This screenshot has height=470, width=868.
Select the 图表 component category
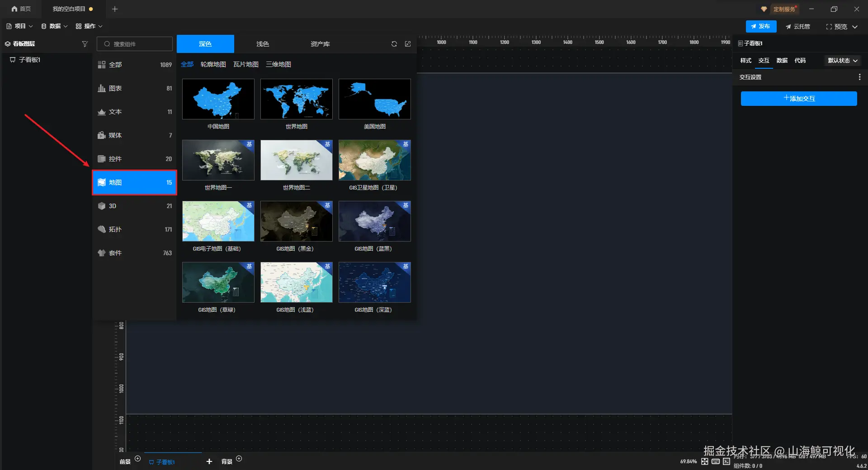(x=135, y=88)
